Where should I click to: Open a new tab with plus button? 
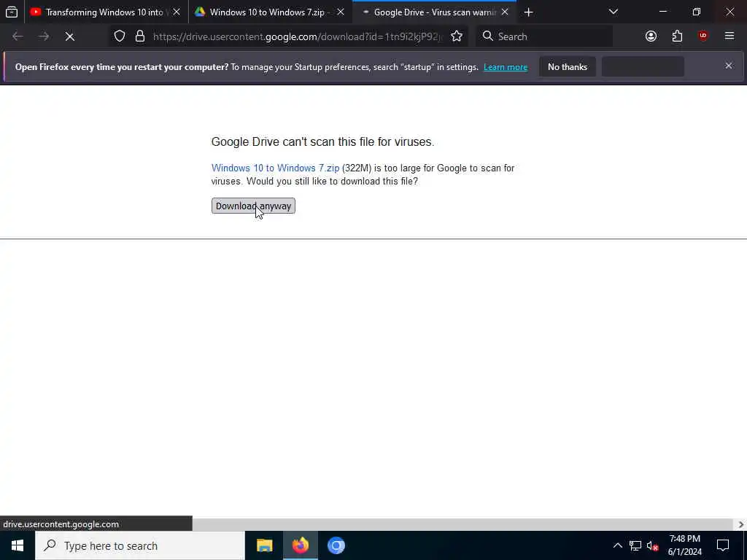[x=528, y=12]
